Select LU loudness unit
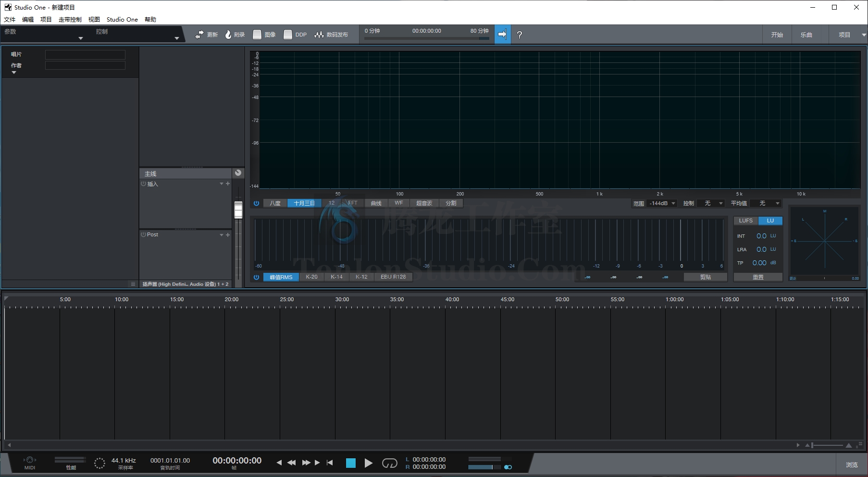 pyautogui.click(x=770, y=220)
